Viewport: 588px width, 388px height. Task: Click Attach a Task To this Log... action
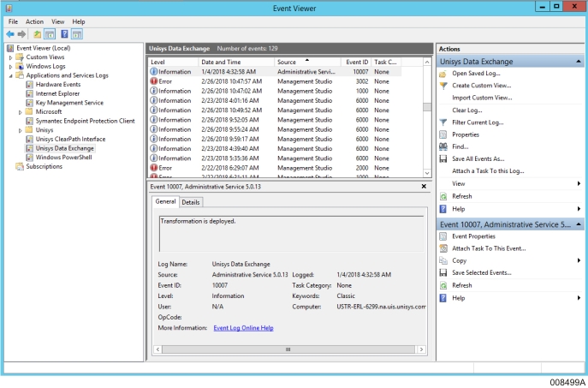point(488,170)
